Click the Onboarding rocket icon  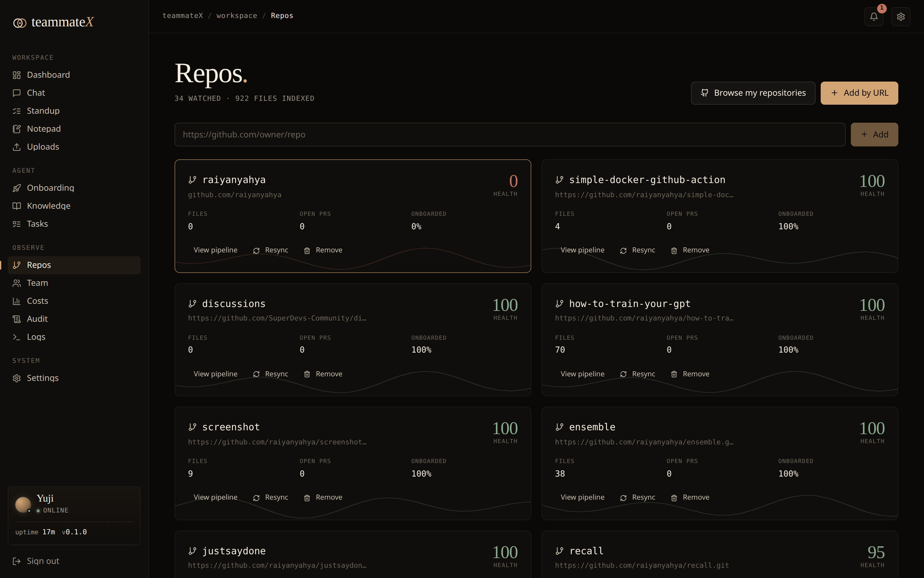click(16, 188)
